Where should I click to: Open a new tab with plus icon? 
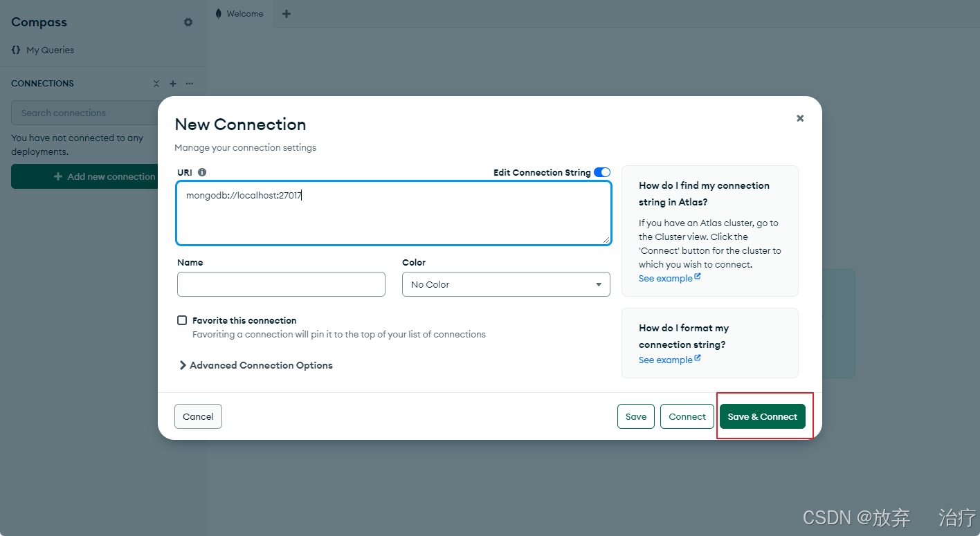pyautogui.click(x=287, y=14)
